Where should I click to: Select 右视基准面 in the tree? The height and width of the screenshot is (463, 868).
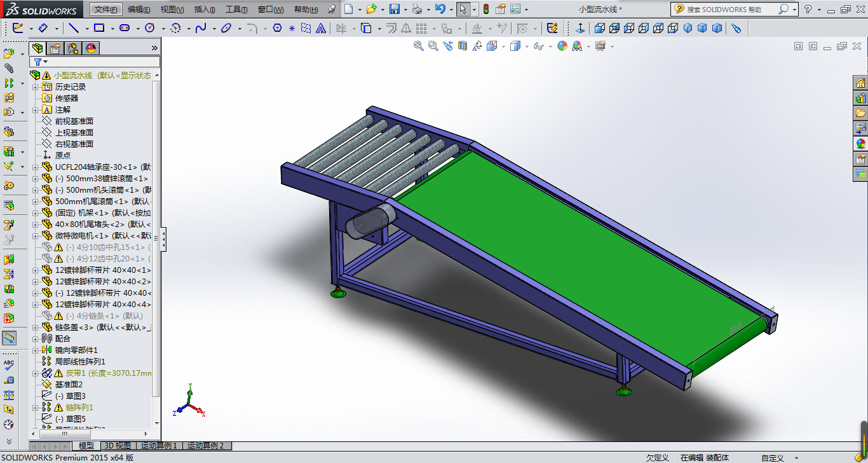pyautogui.click(x=74, y=144)
